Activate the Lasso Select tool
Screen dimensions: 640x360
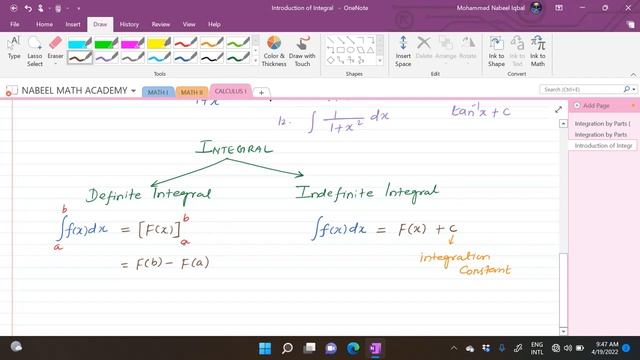[35, 51]
